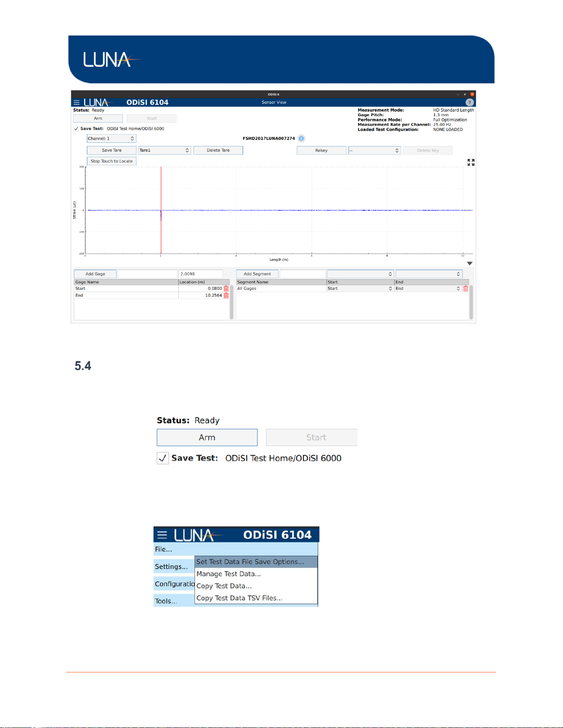
Task: Click the Delete Tare button
Action: (x=218, y=150)
